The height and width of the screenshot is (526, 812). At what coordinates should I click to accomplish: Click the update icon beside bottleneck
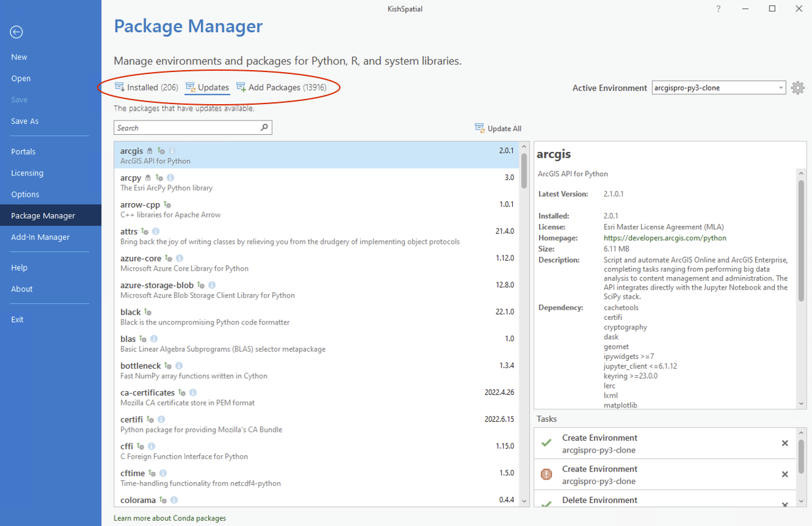click(x=168, y=366)
